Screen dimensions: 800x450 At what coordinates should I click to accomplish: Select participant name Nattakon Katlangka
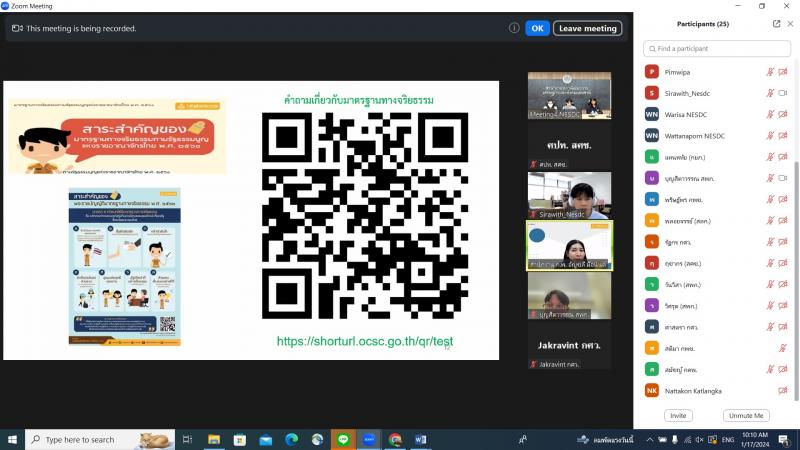(693, 391)
